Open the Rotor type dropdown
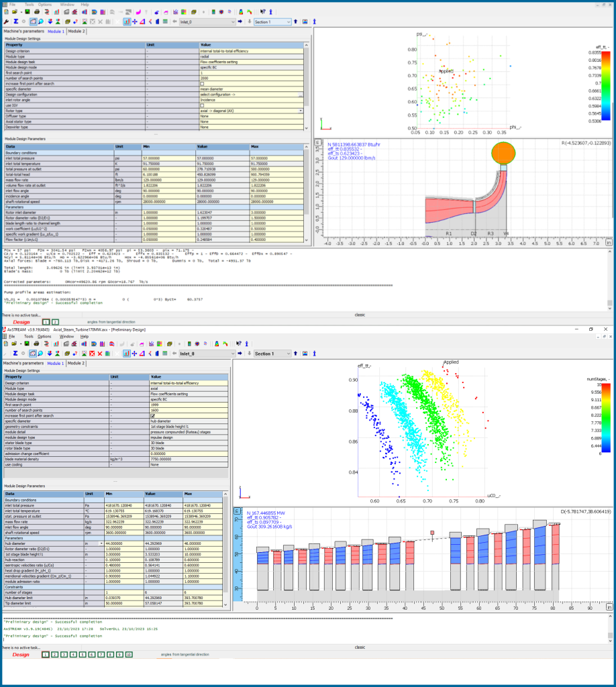Viewport: 616px width, 687px height. [300, 111]
